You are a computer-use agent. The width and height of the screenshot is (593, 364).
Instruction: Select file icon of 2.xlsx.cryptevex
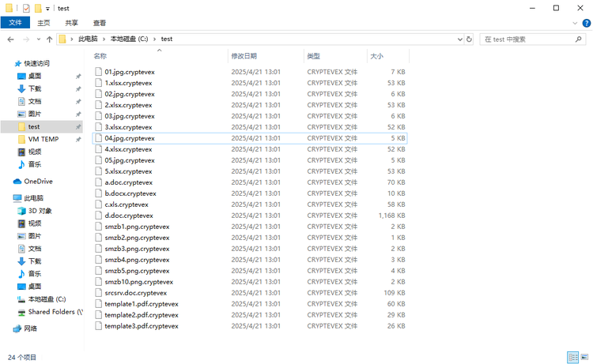pos(98,105)
